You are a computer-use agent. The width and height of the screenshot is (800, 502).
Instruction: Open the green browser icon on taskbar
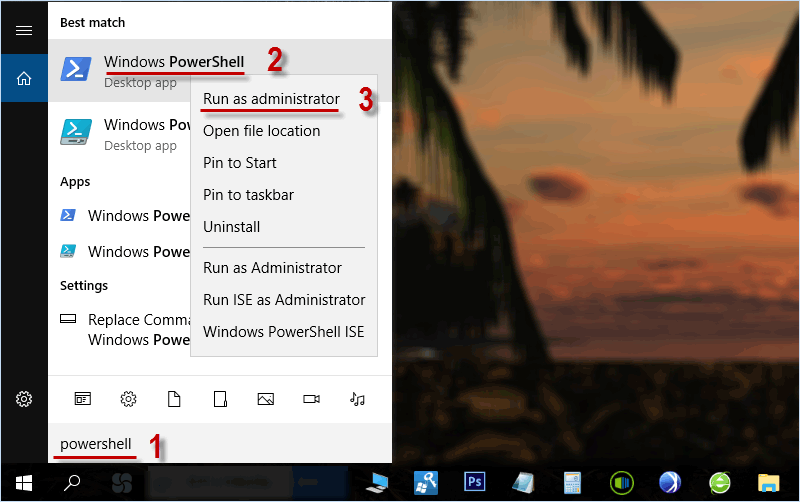pyautogui.click(x=720, y=483)
